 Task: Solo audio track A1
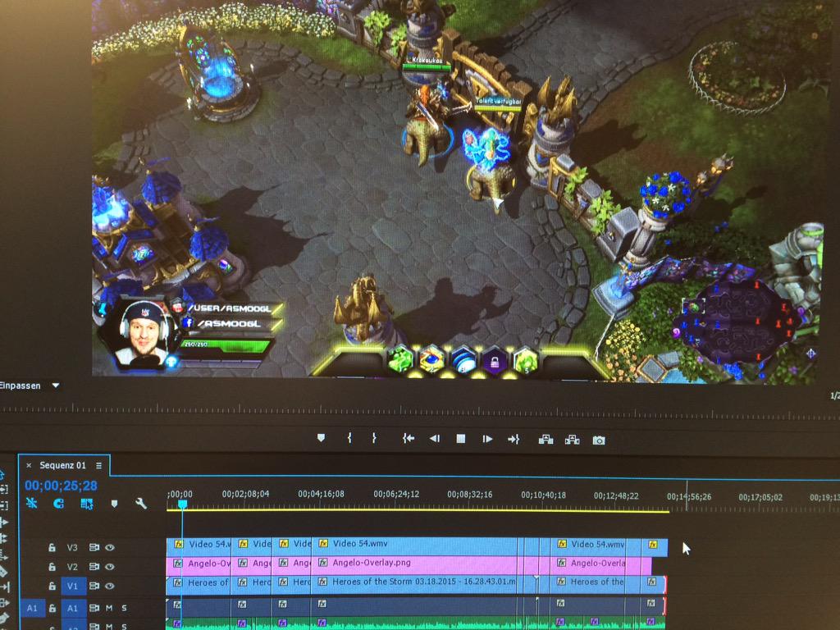[x=124, y=608]
